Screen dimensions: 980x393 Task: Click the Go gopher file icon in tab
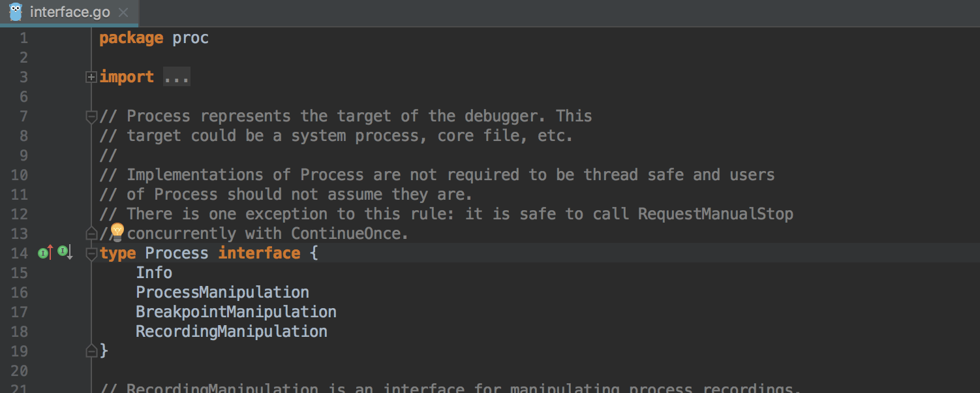coord(16,12)
